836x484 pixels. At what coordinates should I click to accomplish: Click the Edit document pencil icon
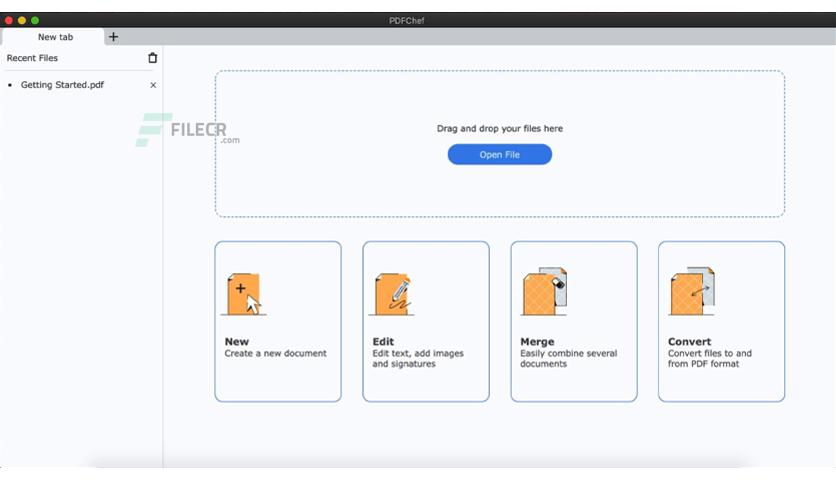tap(392, 294)
